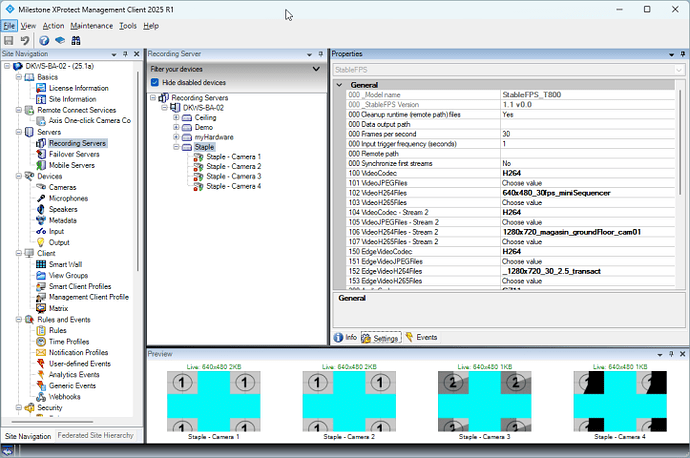Open the Maintenance menu
690x458 pixels.
point(92,26)
